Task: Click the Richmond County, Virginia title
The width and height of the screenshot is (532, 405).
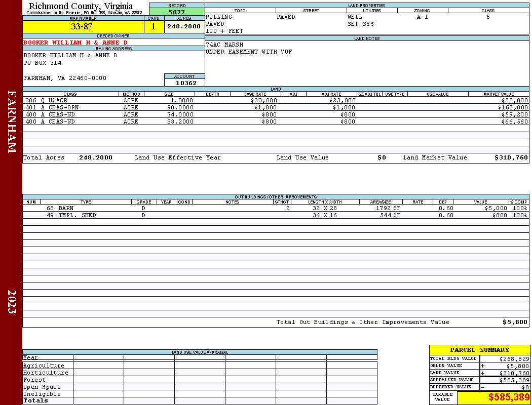Action: click(81, 6)
